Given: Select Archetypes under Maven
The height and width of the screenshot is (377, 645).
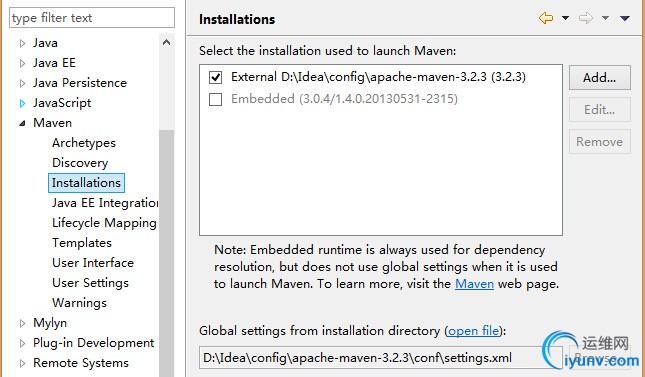Looking at the screenshot, I should click(84, 143).
